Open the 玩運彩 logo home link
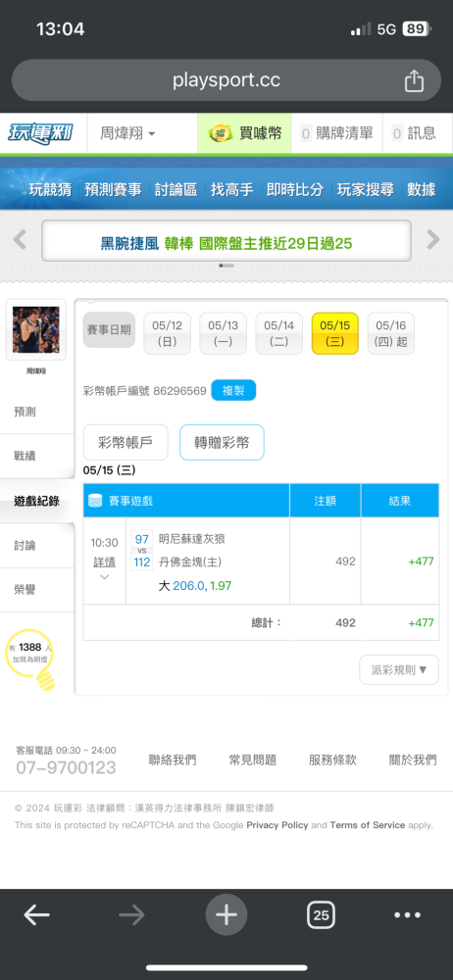Image resolution: width=453 pixels, height=980 pixels. coord(40,133)
